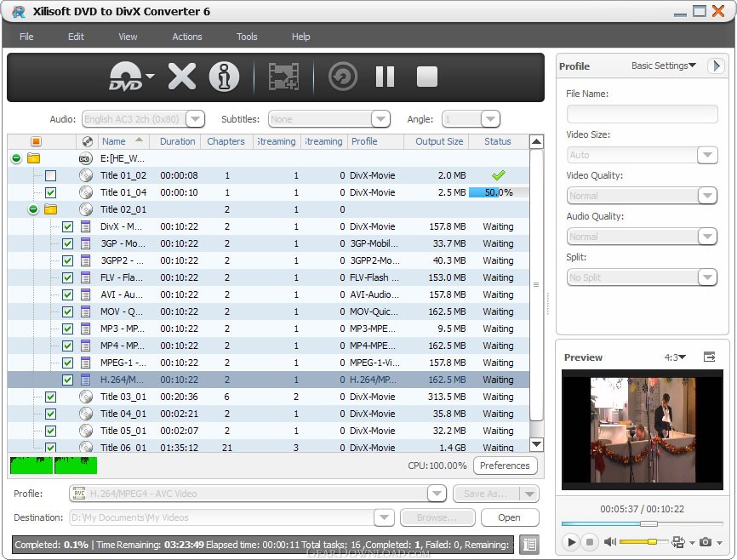Viewport: 737px width, 560px height.
Task: Adjust the preview volume slider
Action: 643,541
